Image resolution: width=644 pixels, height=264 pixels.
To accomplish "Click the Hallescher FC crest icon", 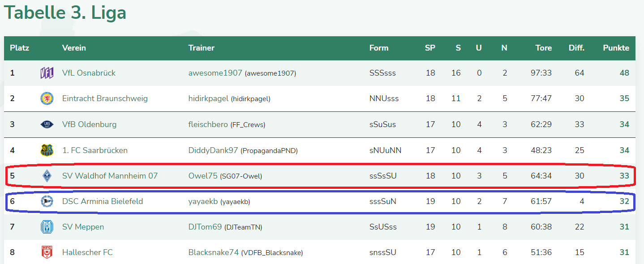I will coord(47,253).
